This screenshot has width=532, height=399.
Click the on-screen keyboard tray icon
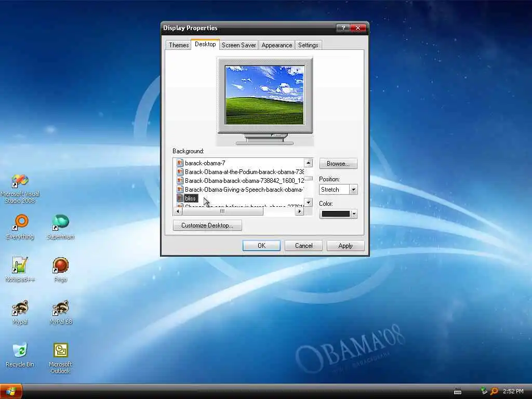click(x=458, y=392)
